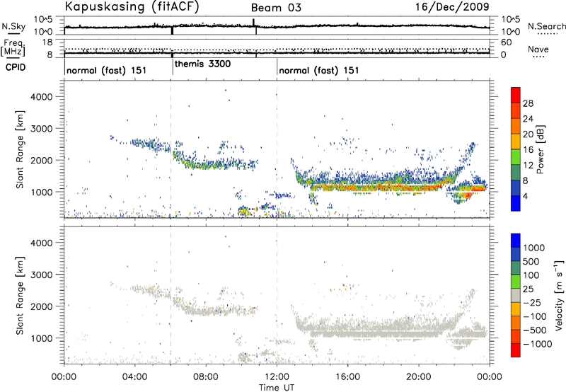Click the left "10^5" label beside N.Sky
Image resolution: width=566 pixels, height=392 pixels.
tap(43, 20)
